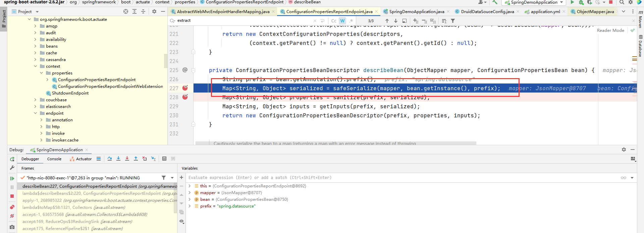
Task: Toggle Words 'W' option in search bar
Action: [x=342, y=21]
